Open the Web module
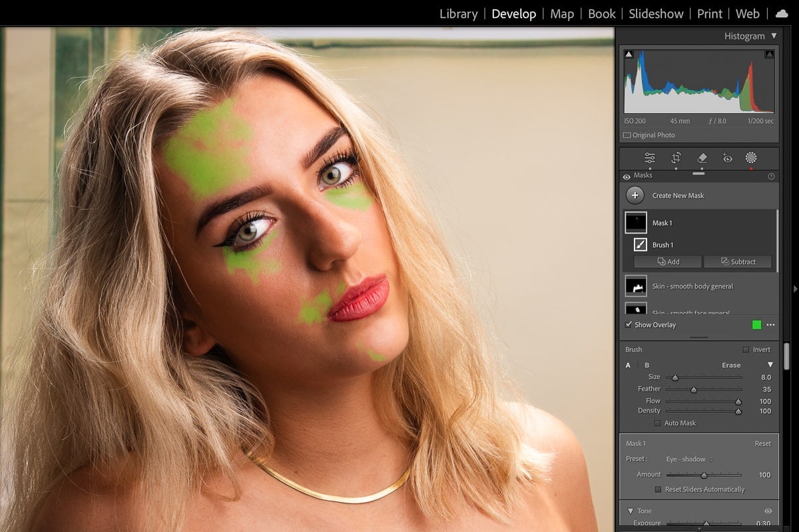This screenshot has width=799, height=532. pos(748,13)
